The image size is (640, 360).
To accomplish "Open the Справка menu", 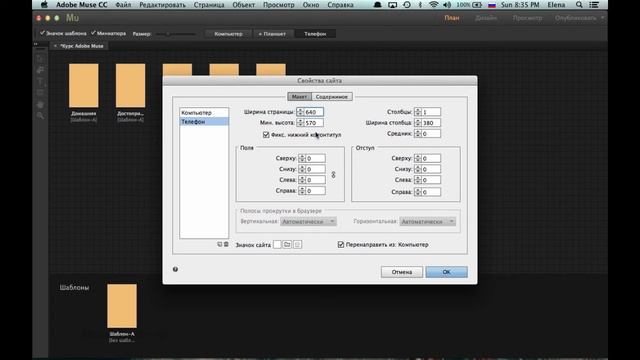I will (x=340, y=5).
